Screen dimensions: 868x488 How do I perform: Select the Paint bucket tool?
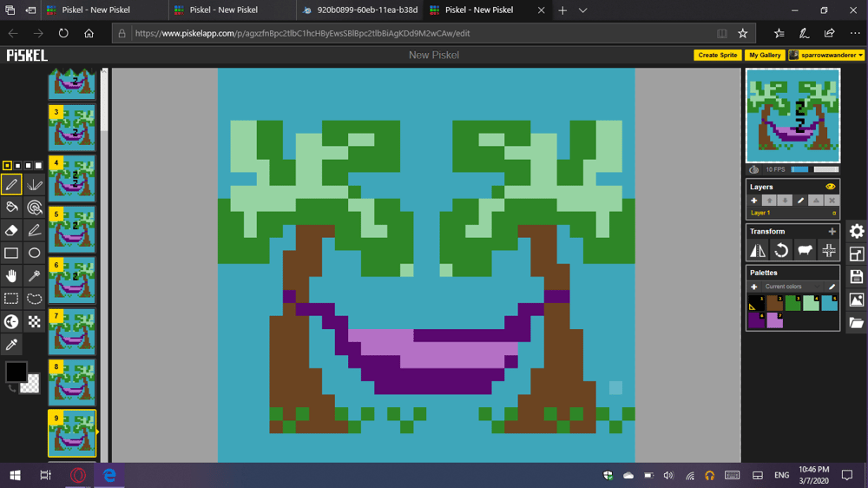(x=11, y=208)
